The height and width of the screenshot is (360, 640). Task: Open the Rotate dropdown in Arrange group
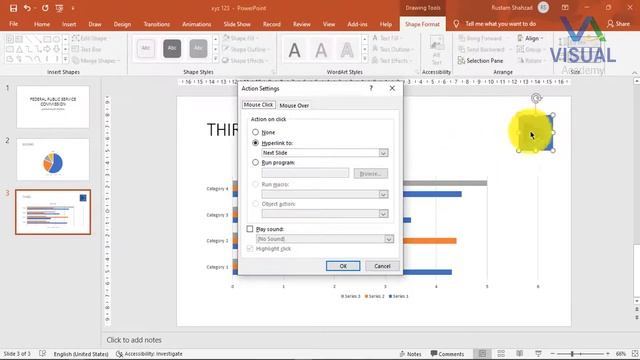point(530,60)
